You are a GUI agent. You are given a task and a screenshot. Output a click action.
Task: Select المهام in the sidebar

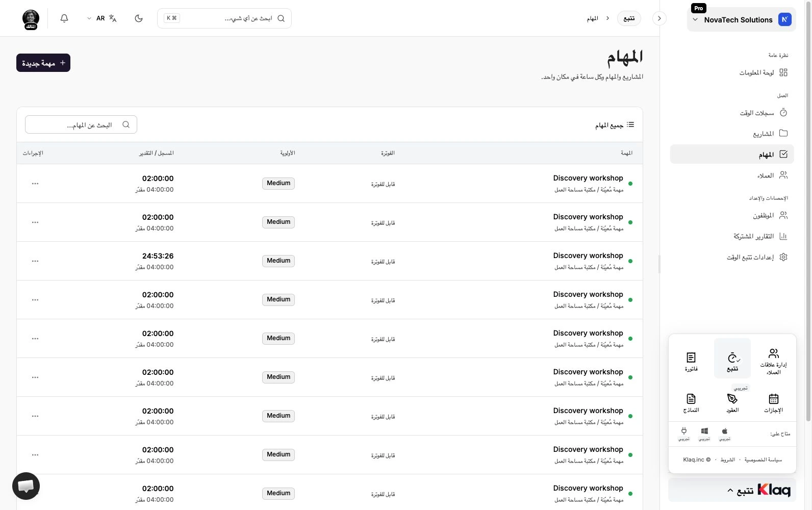[732, 155]
